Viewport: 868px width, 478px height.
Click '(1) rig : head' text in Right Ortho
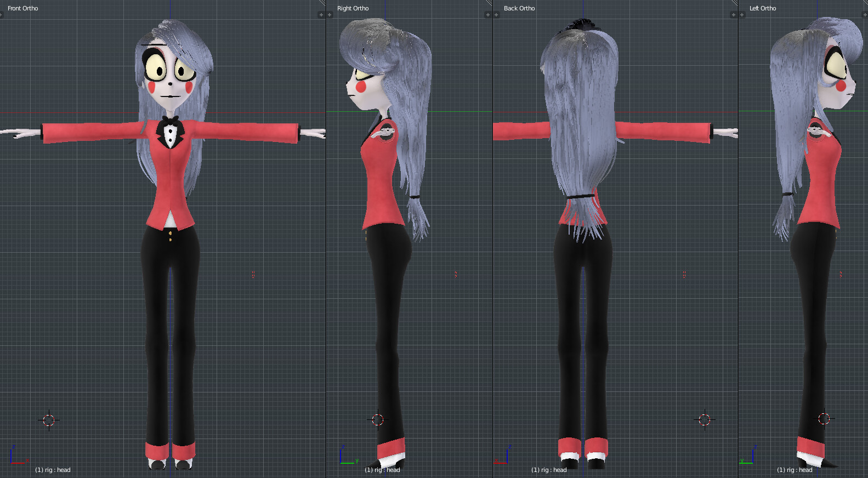(x=382, y=470)
